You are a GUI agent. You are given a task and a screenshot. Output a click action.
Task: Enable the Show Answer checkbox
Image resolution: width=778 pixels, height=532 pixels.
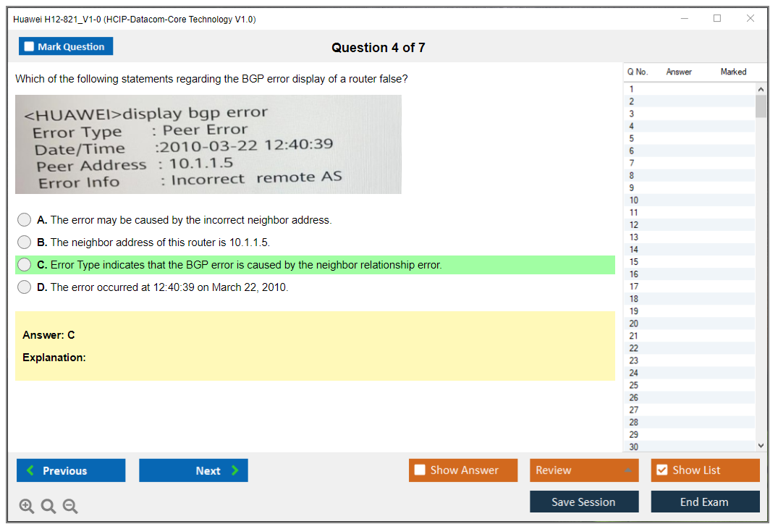(x=420, y=470)
